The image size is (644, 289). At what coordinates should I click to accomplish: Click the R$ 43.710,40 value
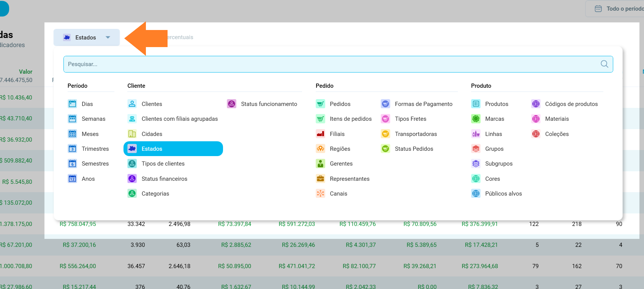[x=16, y=118]
